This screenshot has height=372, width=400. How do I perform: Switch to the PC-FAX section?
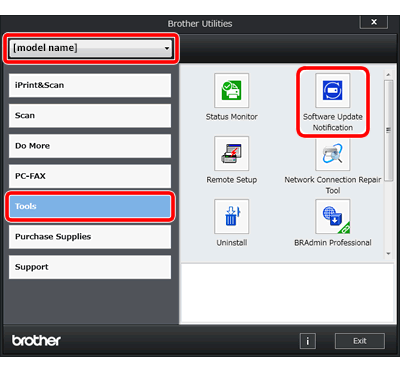90,176
